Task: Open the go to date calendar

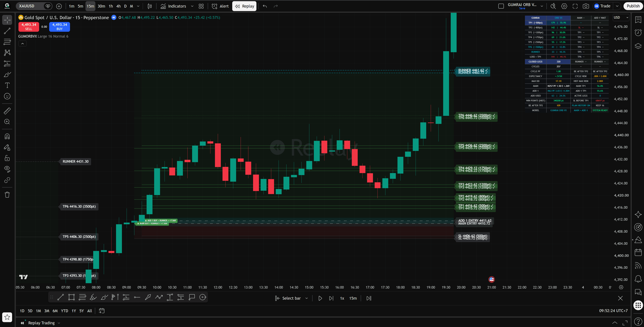Action: tap(101, 311)
